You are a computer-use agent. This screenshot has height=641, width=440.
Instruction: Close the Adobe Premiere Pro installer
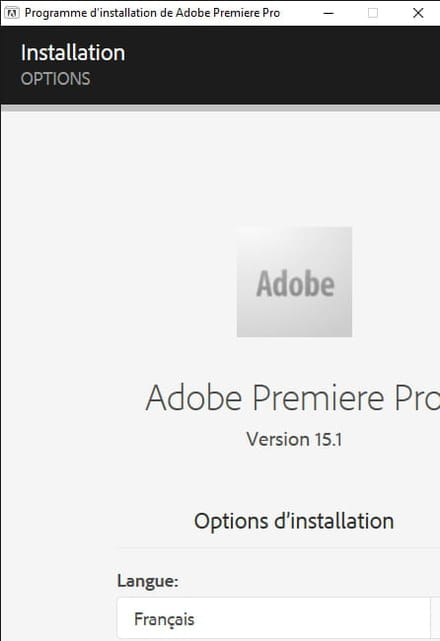pyautogui.click(x=418, y=13)
